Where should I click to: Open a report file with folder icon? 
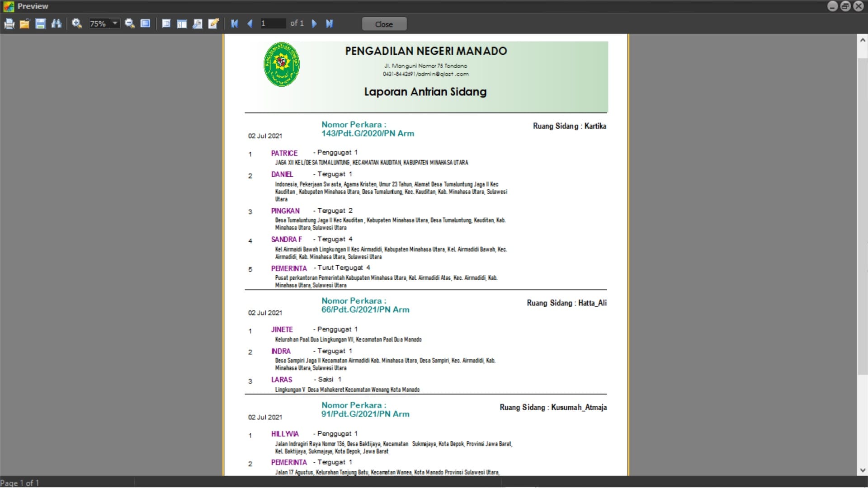tap(24, 23)
